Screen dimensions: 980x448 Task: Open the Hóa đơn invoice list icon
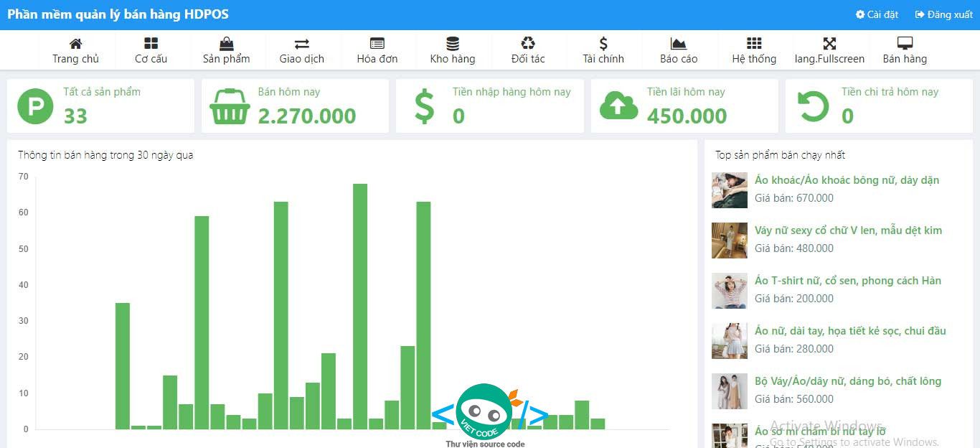pyautogui.click(x=377, y=44)
